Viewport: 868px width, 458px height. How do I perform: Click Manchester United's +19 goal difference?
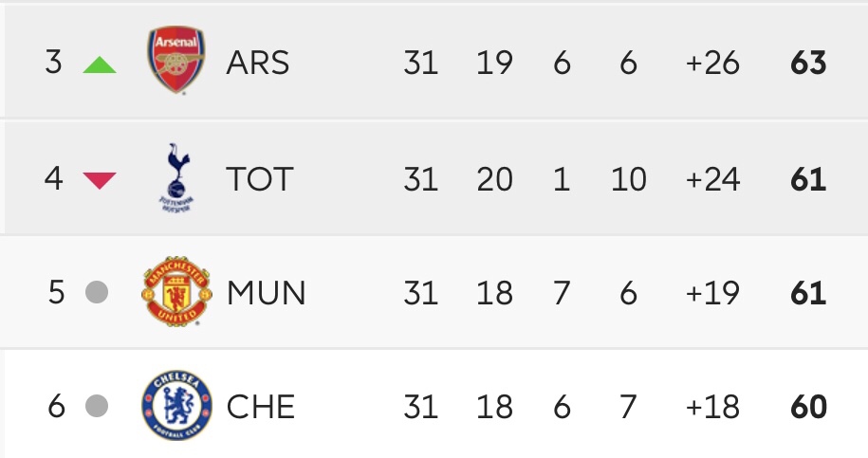point(712,293)
